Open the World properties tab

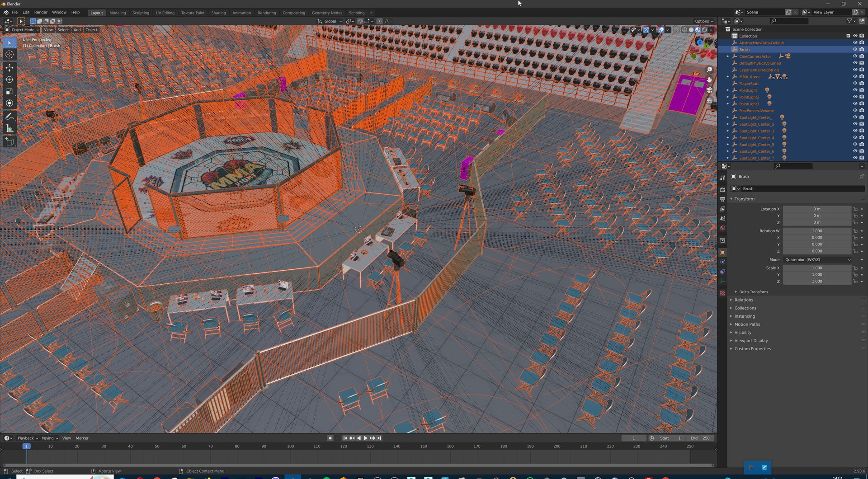tap(722, 228)
